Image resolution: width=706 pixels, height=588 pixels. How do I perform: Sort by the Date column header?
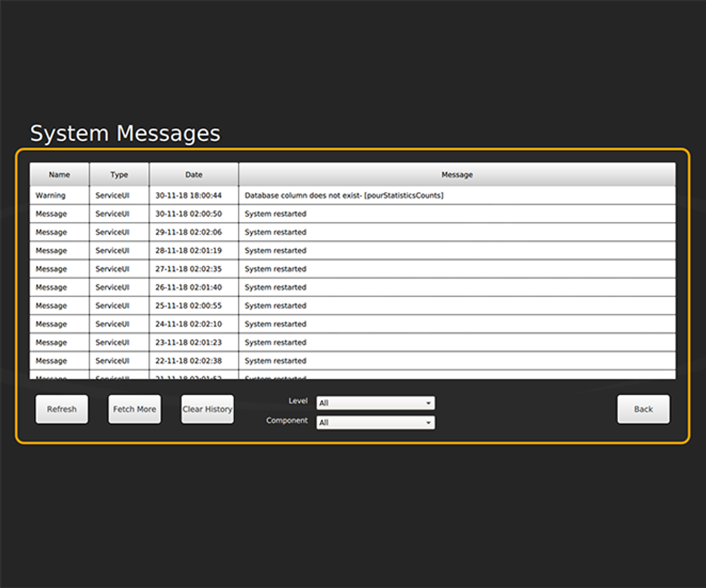click(194, 174)
